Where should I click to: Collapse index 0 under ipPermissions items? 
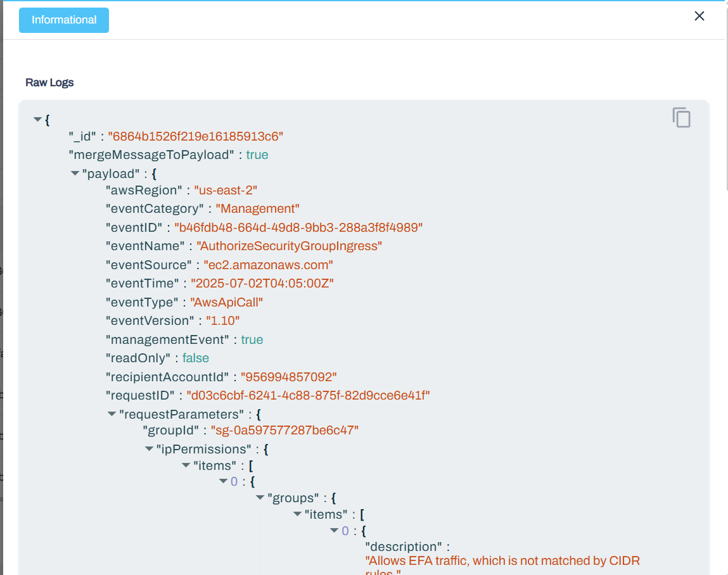click(223, 481)
